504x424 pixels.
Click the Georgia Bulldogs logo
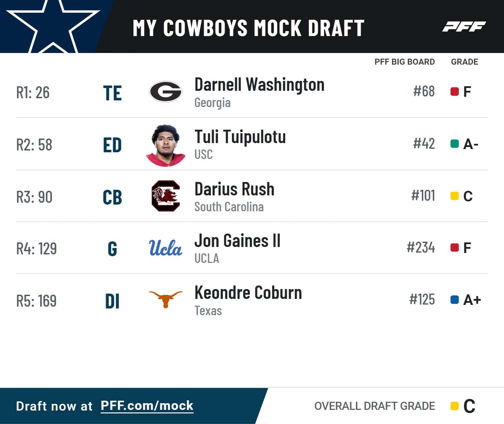pyautogui.click(x=166, y=92)
